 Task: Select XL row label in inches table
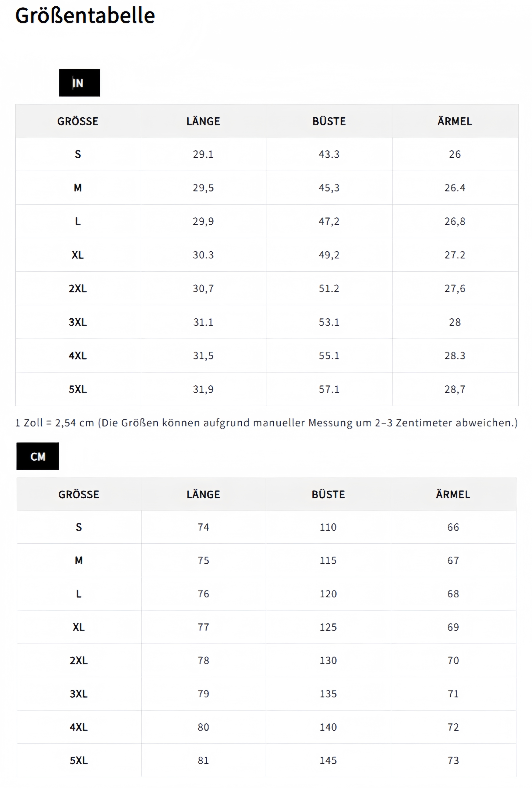click(78, 255)
